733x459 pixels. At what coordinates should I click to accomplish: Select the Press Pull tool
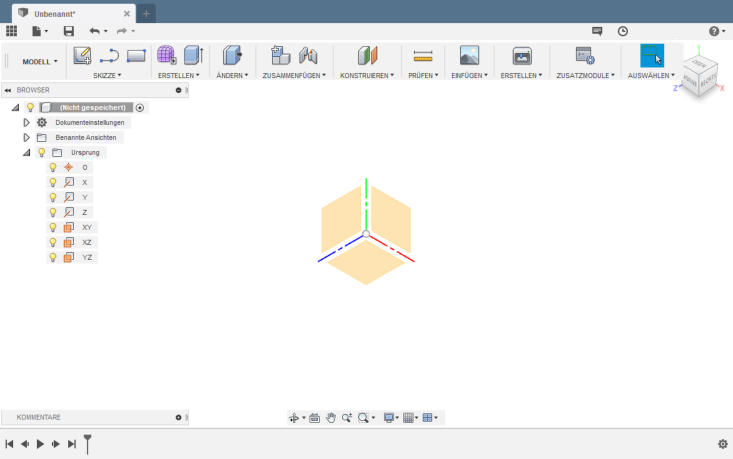click(x=232, y=55)
